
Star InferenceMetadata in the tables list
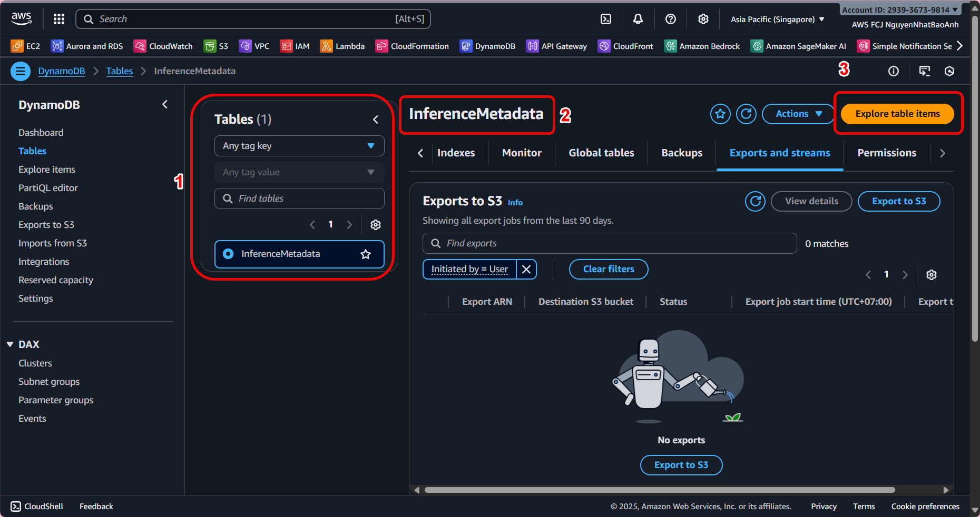click(366, 254)
